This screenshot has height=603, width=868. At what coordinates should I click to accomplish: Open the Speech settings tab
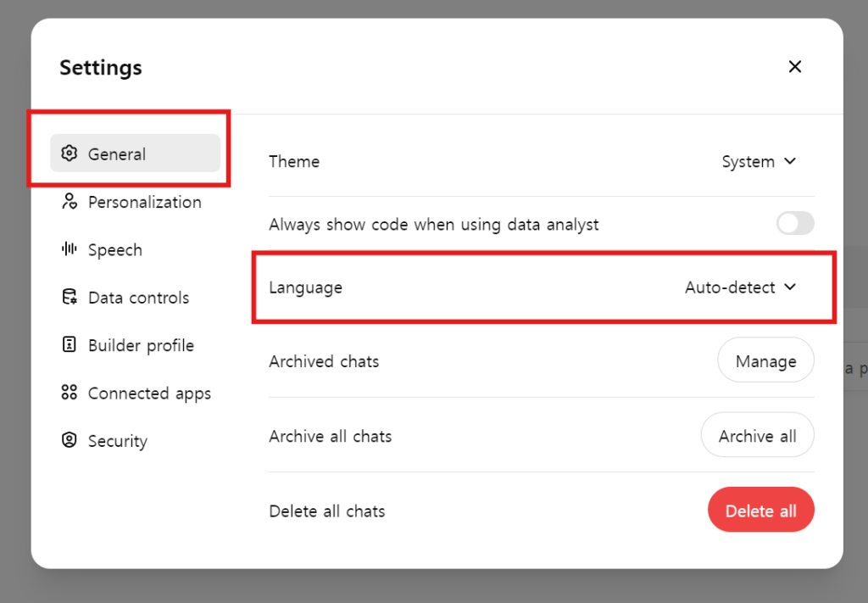(x=114, y=250)
